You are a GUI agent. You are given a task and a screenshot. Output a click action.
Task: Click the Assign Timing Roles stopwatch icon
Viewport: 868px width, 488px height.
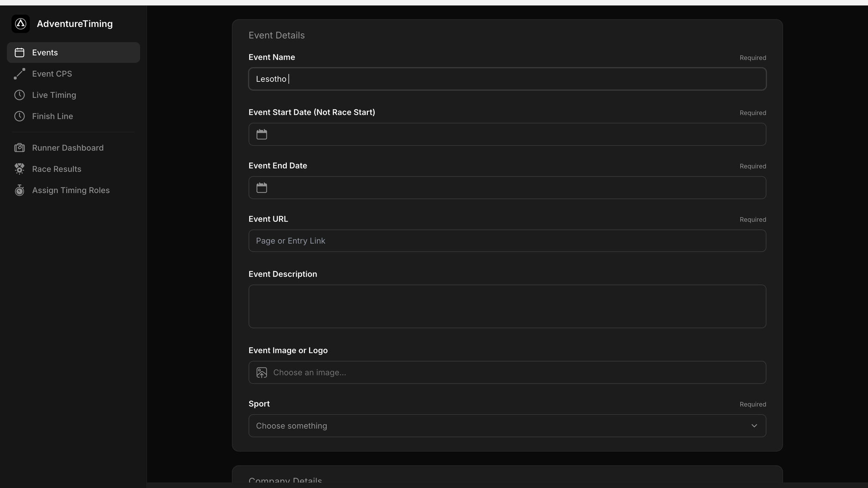pyautogui.click(x=19, y=190)
